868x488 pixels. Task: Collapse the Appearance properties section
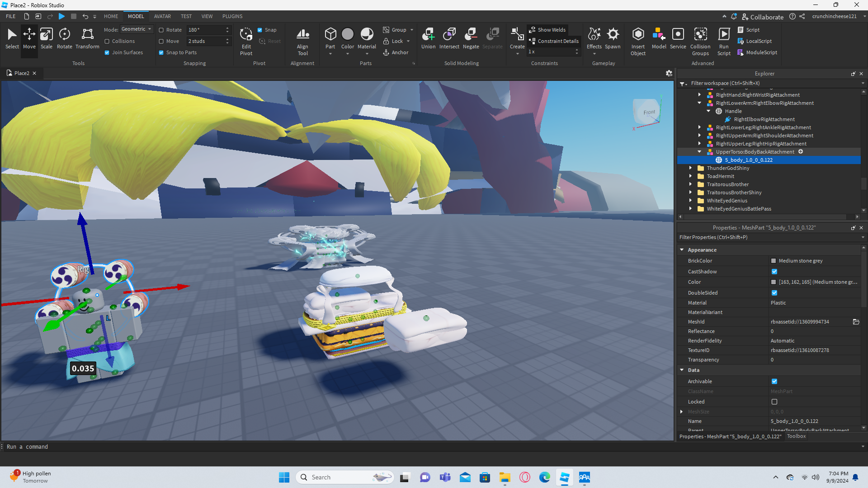point(682,250)
